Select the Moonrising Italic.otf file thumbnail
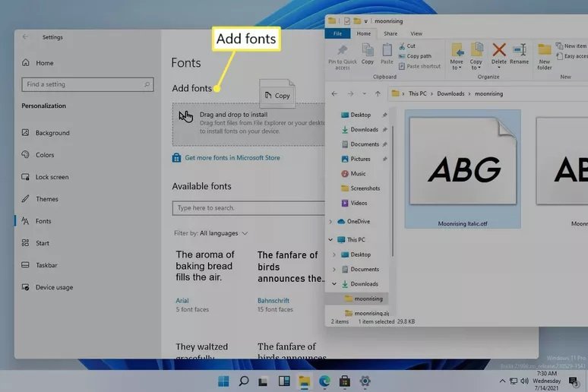 463,169
